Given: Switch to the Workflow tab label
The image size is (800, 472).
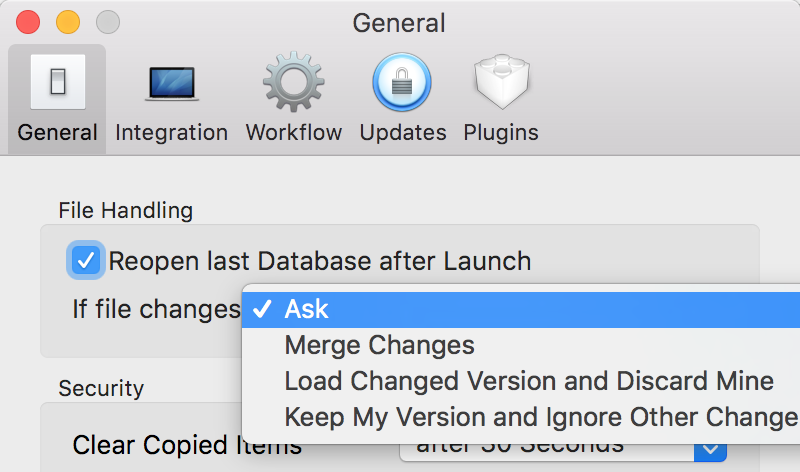Looking at the screenshot, I should click(294, 133).
